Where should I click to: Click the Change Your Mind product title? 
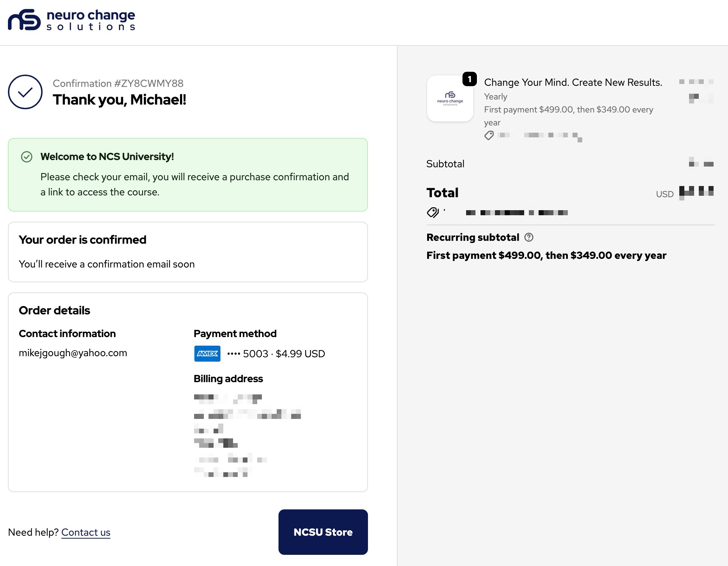573,83
